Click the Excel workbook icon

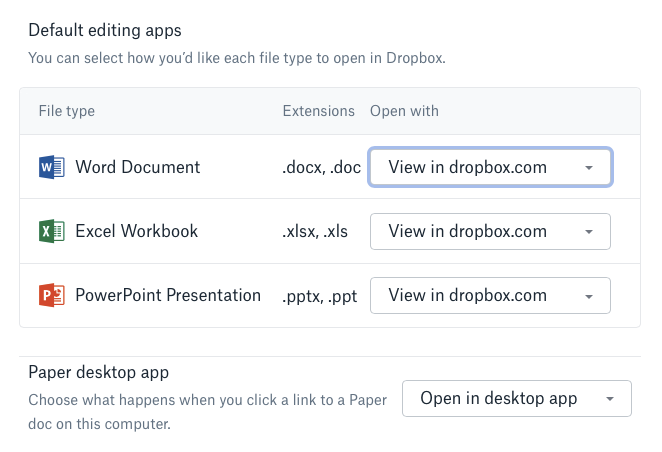[x=51, y=231]
